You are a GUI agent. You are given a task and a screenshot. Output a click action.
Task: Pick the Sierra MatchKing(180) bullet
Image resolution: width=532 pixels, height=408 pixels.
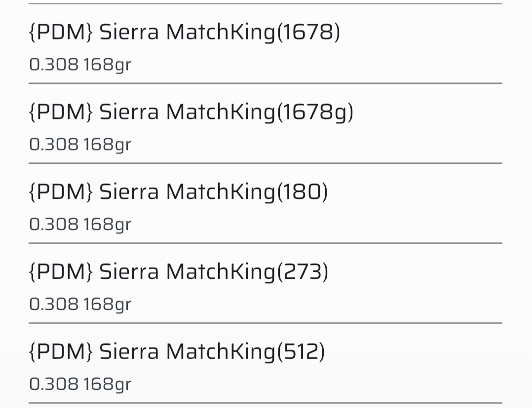click(178, 192)
